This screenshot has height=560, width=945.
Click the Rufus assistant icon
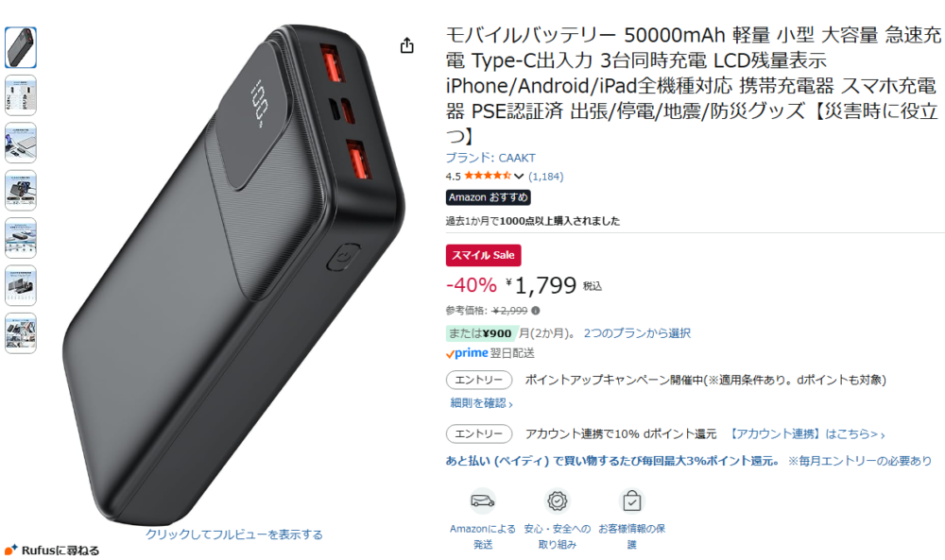(10, 550)
